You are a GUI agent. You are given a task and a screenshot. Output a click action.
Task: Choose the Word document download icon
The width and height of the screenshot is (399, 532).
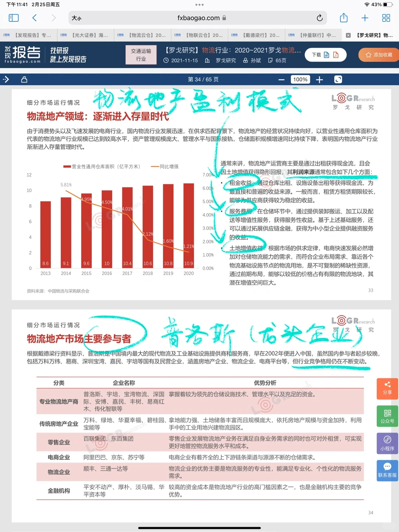tap(327, 55)
